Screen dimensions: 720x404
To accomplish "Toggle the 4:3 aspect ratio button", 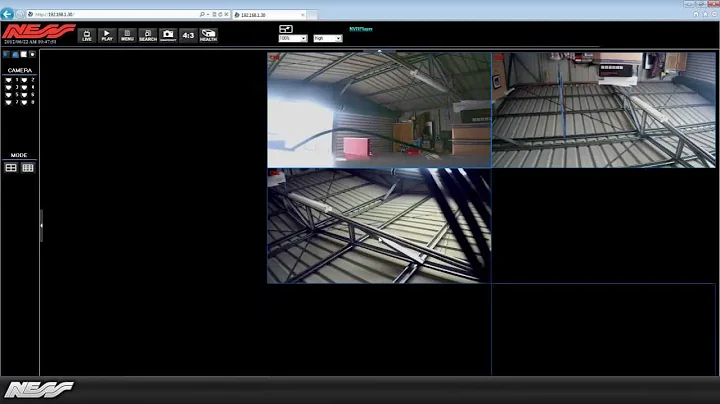I will pos(188,35).
